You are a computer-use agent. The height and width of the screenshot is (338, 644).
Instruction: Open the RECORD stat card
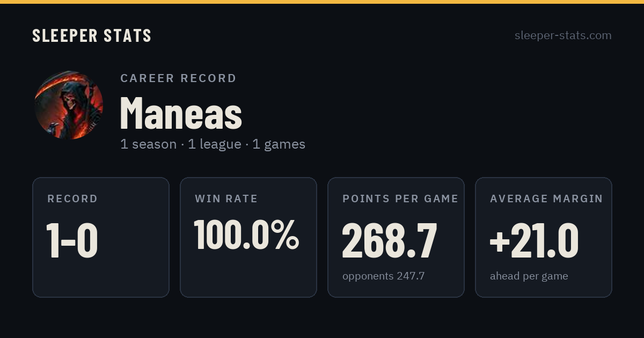[x=101, y=237]
